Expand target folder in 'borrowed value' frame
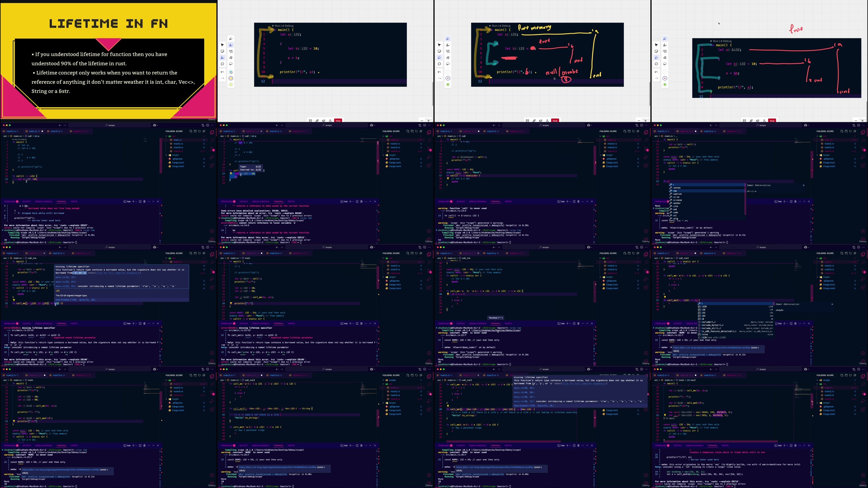The width and height of the screenshot is (868, 488). 167,155
